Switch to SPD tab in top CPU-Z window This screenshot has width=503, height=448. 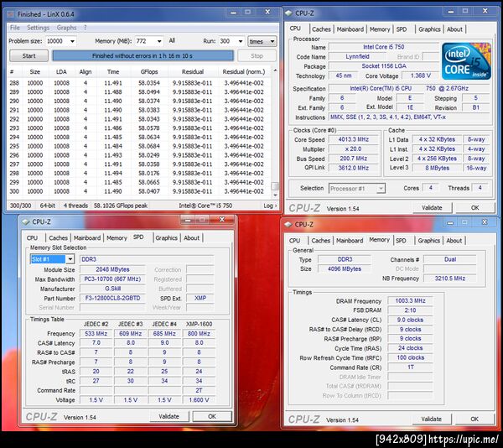click(x=402, y=29)
